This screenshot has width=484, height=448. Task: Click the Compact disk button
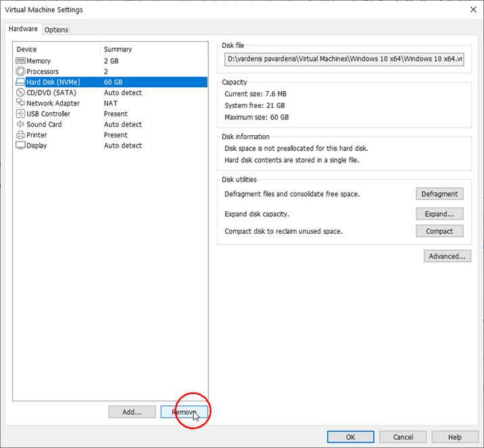point(439,231)
